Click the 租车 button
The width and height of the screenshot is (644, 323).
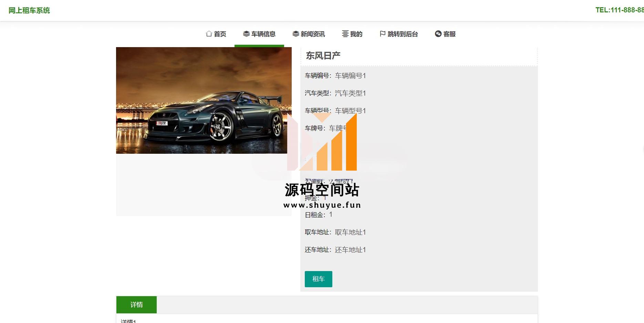(319, 279)
